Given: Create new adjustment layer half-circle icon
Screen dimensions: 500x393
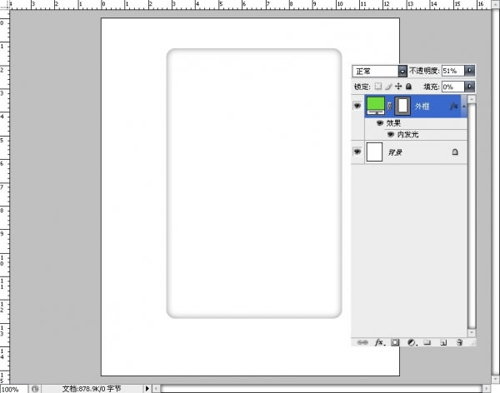Looking at the screenshot, I should coord(412,342).
